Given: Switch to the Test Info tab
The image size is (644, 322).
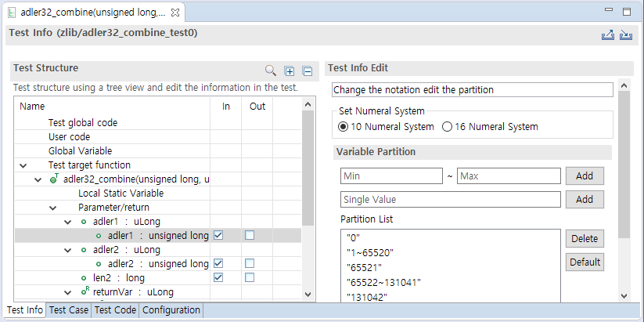Looking at the screenshot, I should (x=25, y=310).
